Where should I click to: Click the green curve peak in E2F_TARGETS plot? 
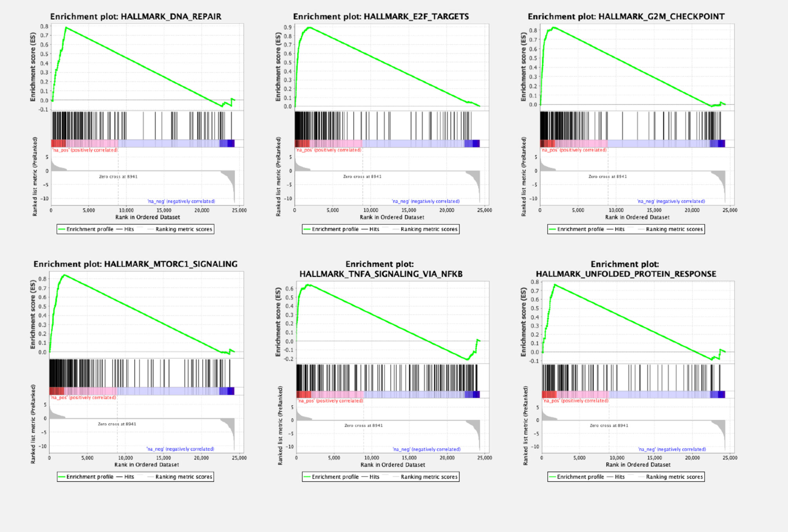coord(310,27)
